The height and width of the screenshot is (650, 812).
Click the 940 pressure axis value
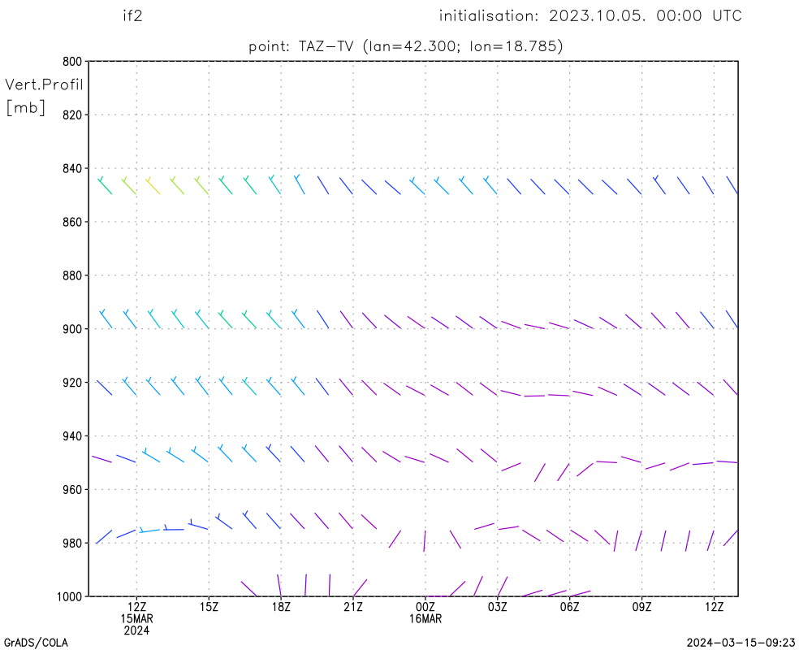point(72,436)
